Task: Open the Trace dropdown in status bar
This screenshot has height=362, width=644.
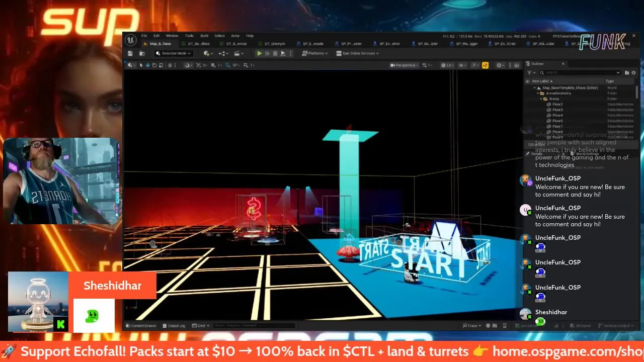Action: coord(471,326)
